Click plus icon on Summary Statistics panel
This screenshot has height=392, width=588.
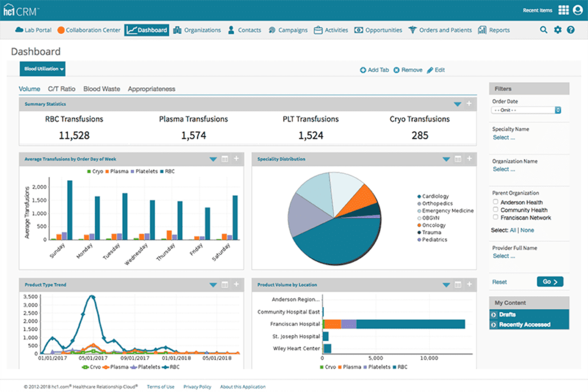tap(469, 104)
